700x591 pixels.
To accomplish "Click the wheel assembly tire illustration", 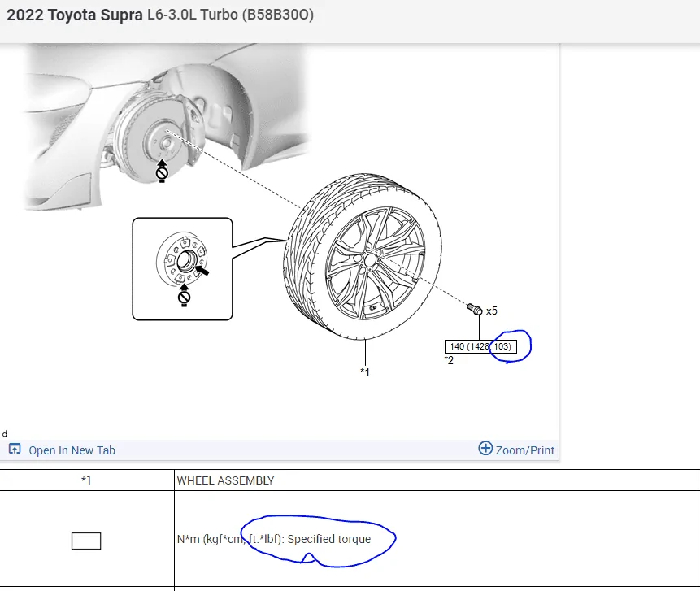I will [x=363, y=257].
